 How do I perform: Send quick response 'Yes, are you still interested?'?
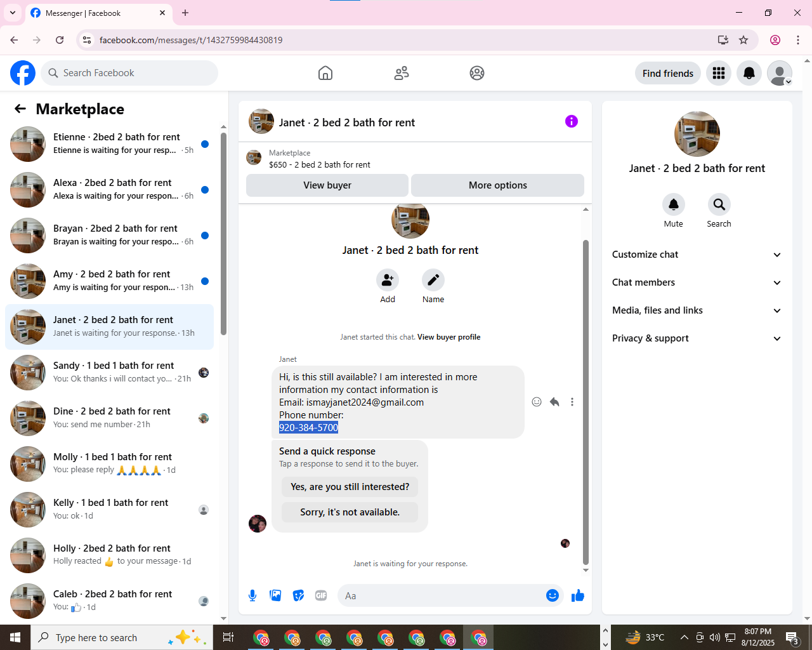pos(350,487)
